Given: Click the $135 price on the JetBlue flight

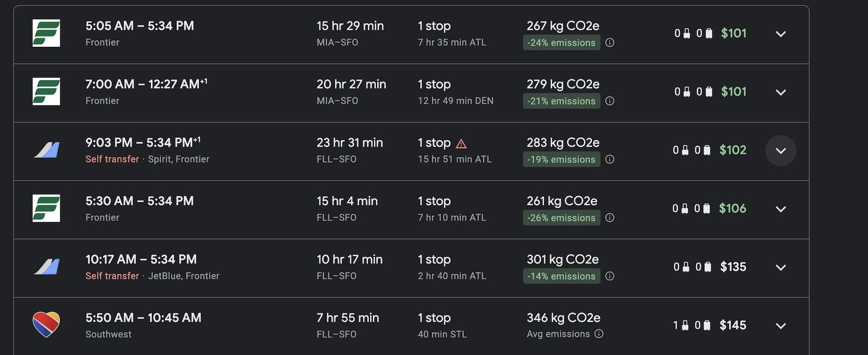Looking at the screenshot, I should click(x=733, y=267).
